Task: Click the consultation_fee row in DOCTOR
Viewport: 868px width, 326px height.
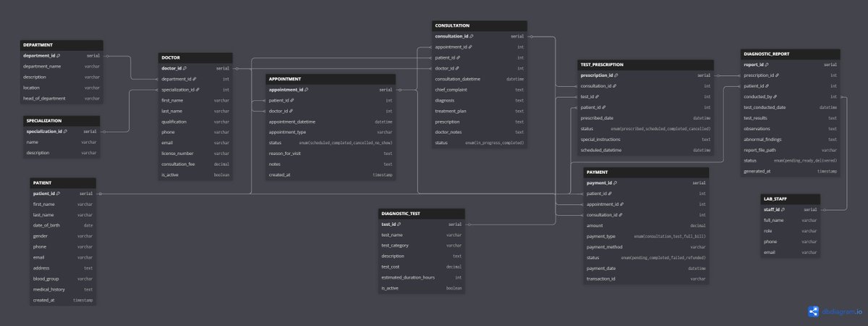Action: pyautogui.click(x=196, y=164)
